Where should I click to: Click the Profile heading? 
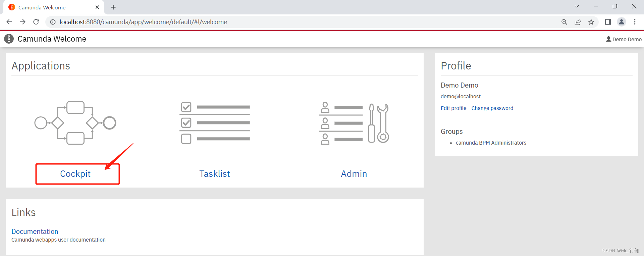coord(456,66)
